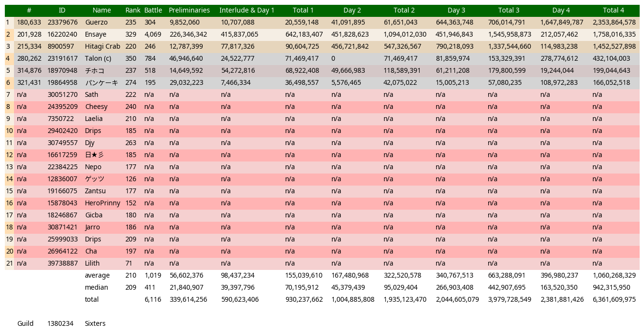Click the name cell 'Lilith'
The image size is (644, 335).
coord(92,263)
